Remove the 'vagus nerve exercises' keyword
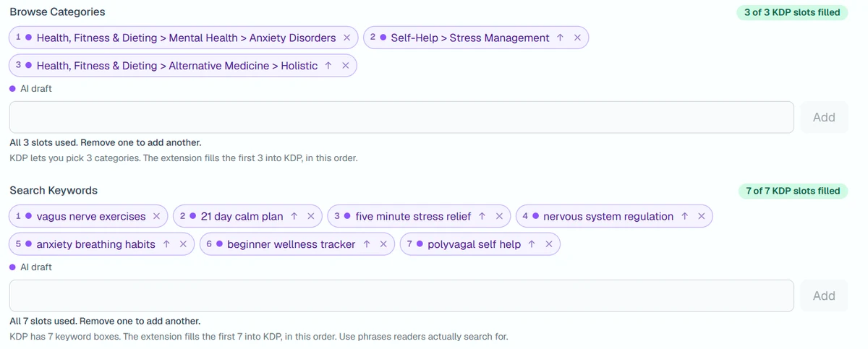 [x=156, y=216]
